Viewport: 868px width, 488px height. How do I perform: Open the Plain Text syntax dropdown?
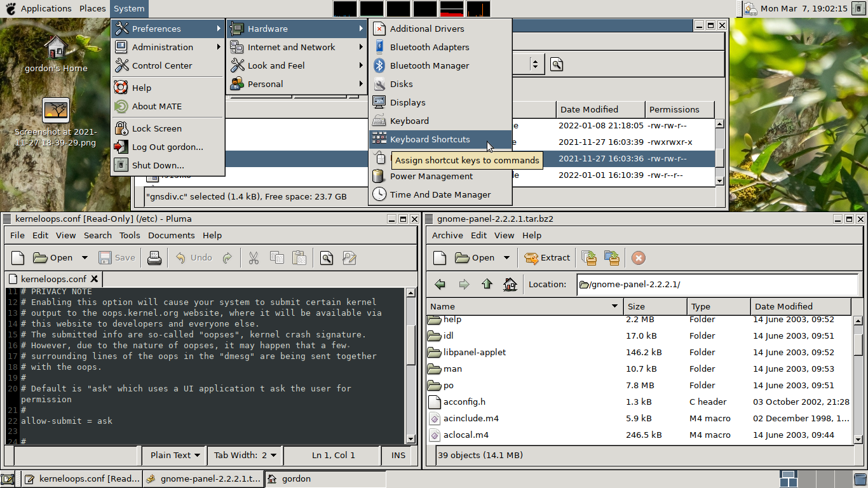click(x=175, y=455)
